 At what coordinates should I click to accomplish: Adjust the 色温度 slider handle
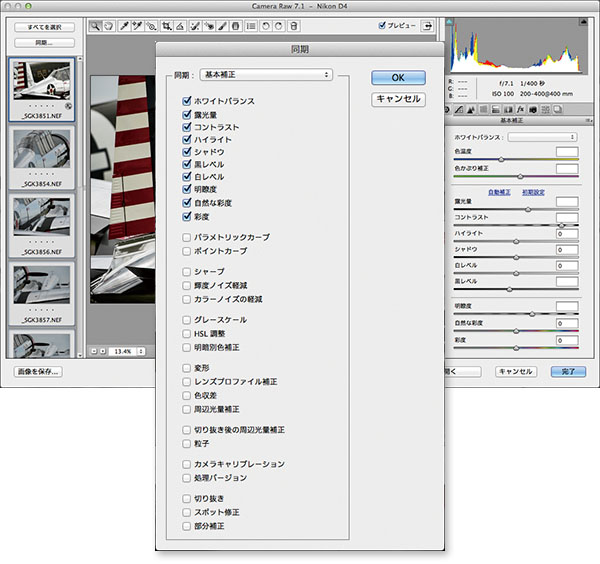tap(500, 160)
